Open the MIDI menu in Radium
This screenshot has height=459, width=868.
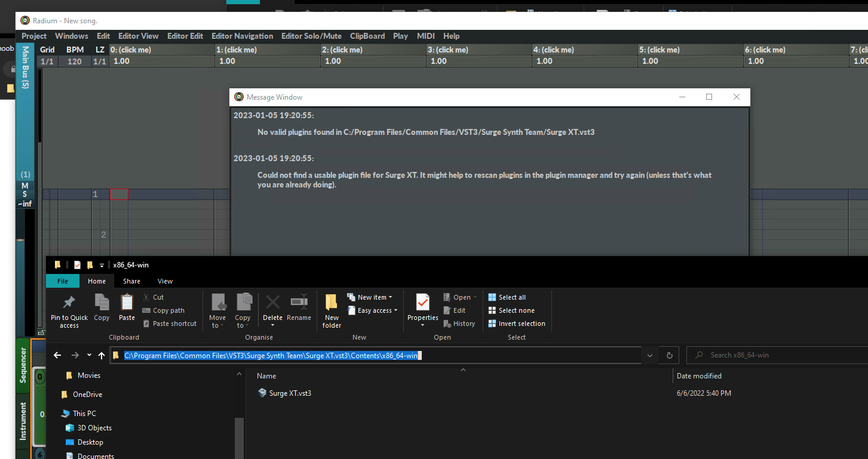(x=425, y=36)
